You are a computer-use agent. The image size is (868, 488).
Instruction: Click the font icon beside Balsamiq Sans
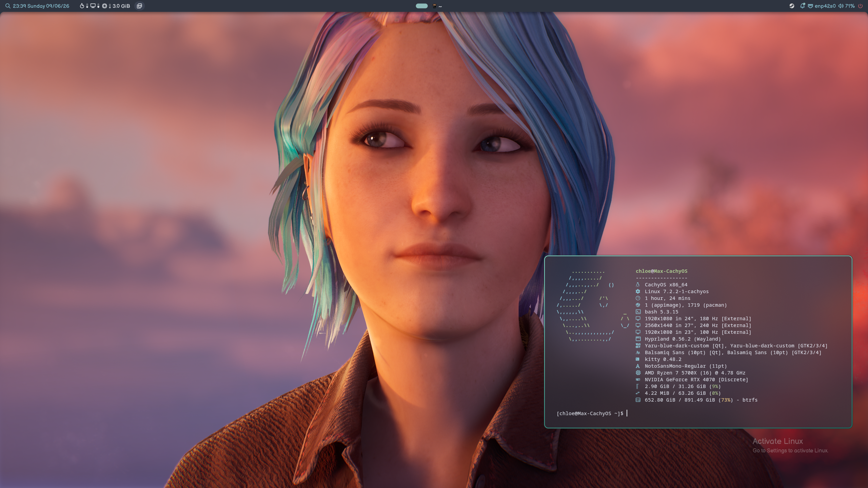pyautogui.click(x=637, y=352)
